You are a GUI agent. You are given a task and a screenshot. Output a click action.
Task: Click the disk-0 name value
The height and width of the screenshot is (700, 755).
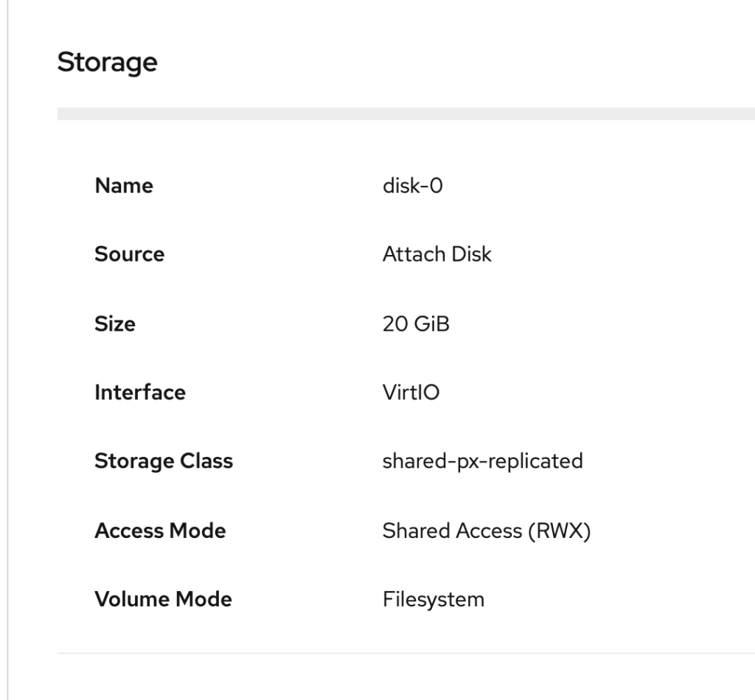click(412, 186)
